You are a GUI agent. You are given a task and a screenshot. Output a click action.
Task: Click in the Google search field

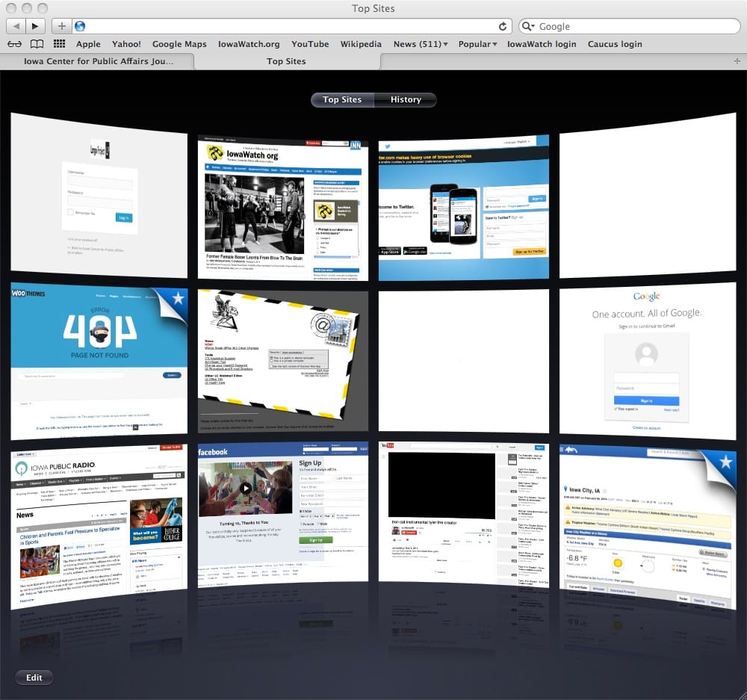[629, 26]
